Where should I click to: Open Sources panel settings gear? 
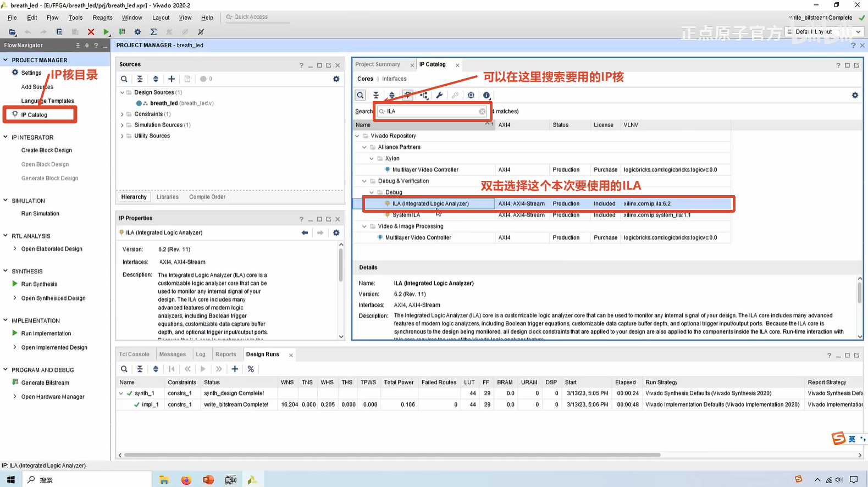(336, 79)
